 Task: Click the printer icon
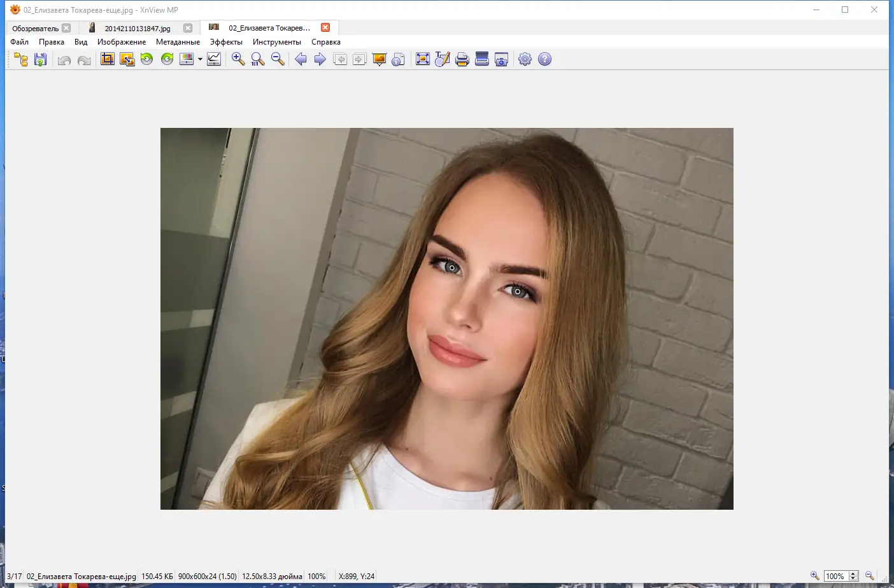tap(462, 59)
